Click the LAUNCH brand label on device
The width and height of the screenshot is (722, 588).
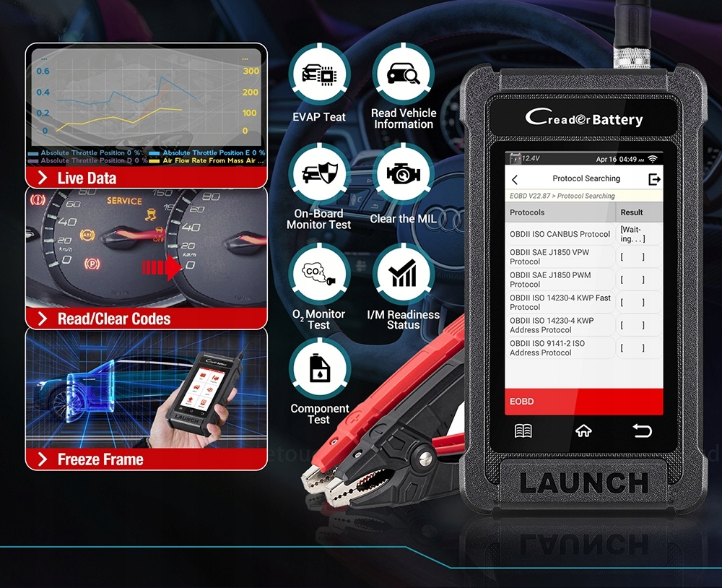[x=584, y=483]
